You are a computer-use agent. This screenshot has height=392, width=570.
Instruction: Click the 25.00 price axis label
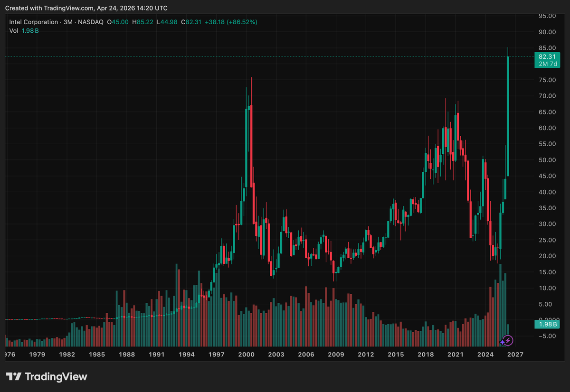click(x=547, y=240)
